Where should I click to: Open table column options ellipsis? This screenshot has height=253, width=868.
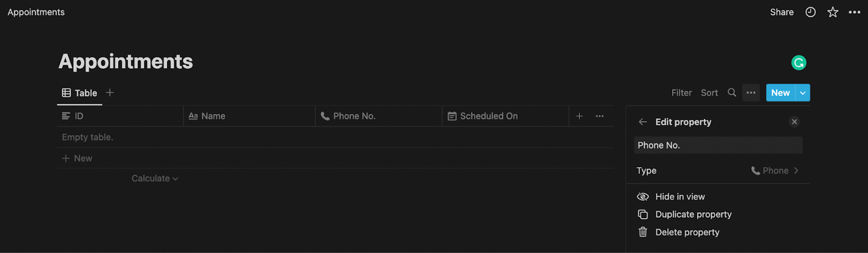coord(599,116)
